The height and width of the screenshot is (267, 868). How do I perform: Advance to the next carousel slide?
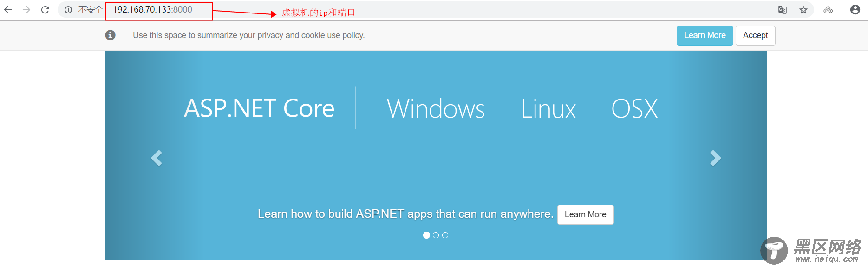click(716, 158)
